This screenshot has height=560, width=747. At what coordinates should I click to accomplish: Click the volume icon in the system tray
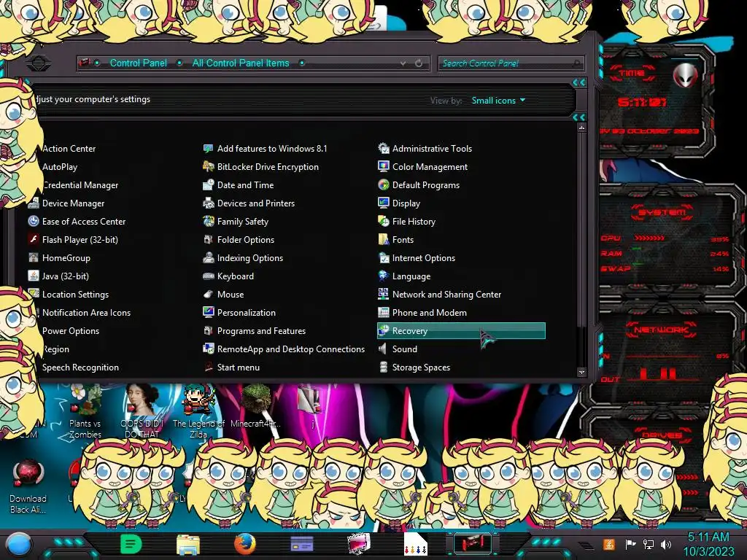point(666,544)
